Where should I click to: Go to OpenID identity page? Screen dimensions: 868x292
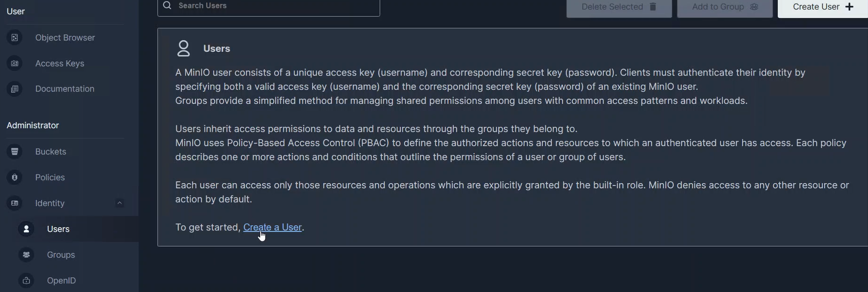[61, 281]
